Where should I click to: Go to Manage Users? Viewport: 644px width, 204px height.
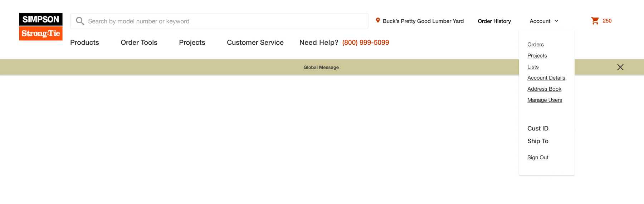(545, 100)
